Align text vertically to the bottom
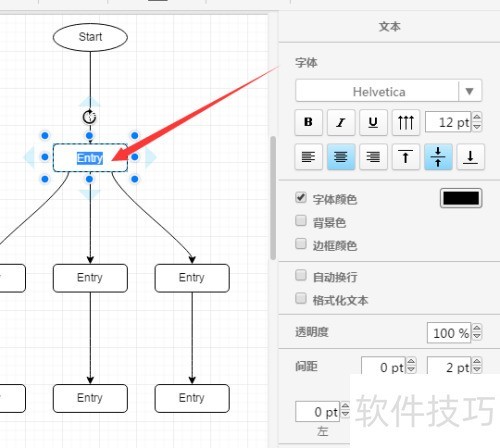This screenshot has height=448, width=500. coord(470,157)
